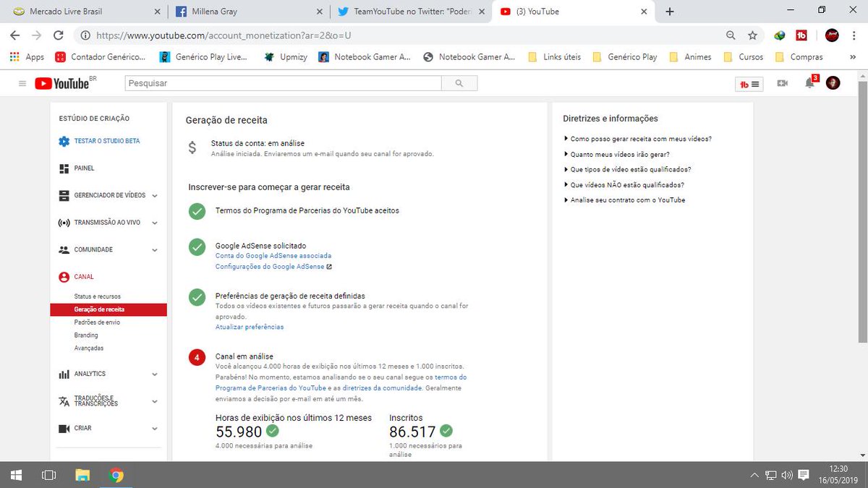Click the browser forward arrow
The image size is (868, 488).
point(36,35)
